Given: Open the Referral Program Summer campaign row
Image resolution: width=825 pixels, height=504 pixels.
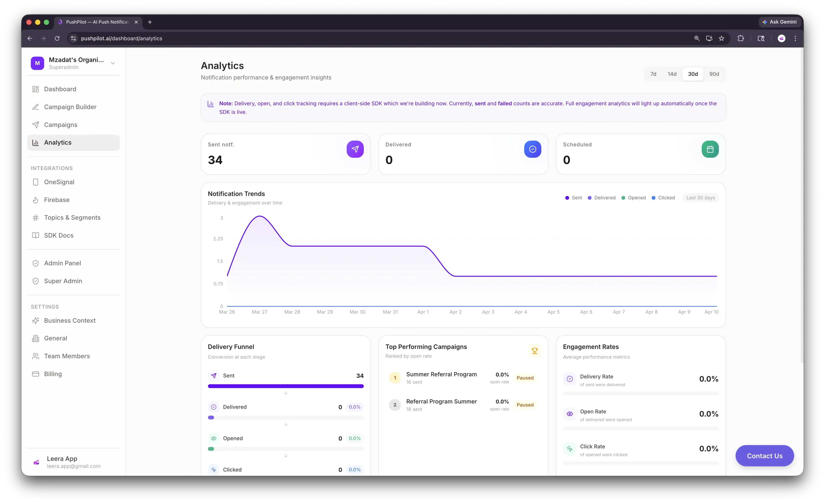Looking at the screenshot, I should [x=463, y=405].
